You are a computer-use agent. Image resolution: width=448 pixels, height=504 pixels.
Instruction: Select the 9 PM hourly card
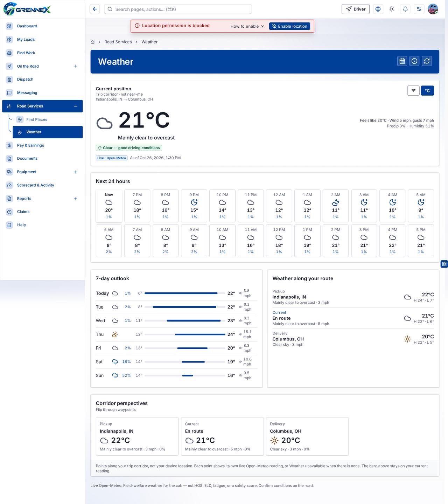194,206
